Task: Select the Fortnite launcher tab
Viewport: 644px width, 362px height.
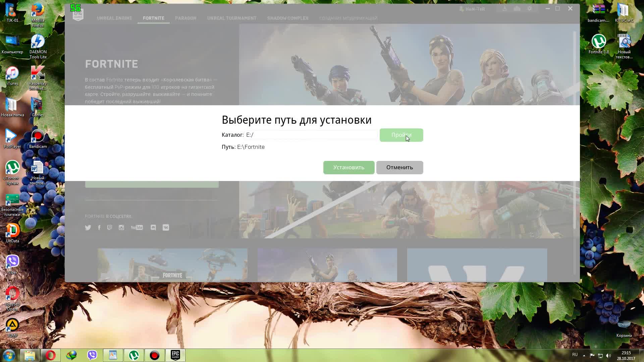Action: 154,18
